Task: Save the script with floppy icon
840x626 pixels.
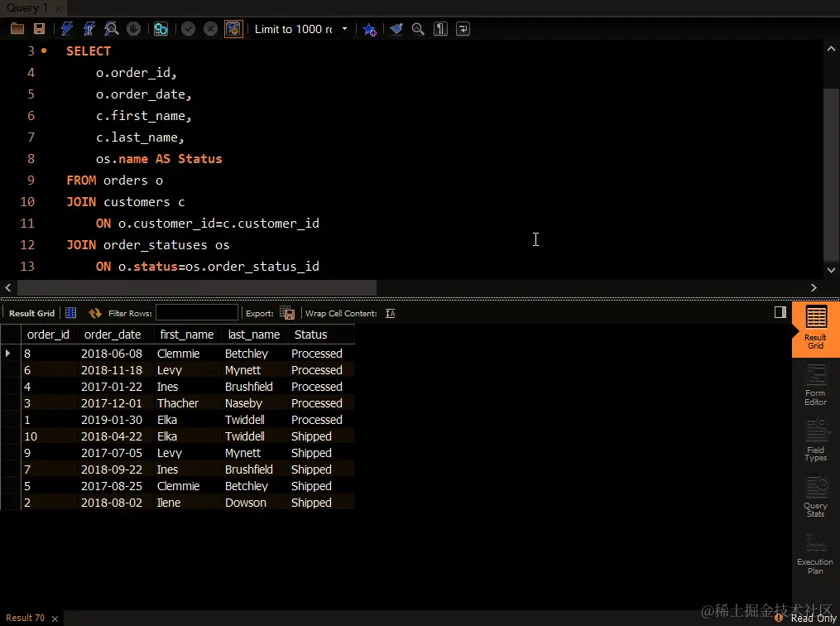Action: coord(39,29)
